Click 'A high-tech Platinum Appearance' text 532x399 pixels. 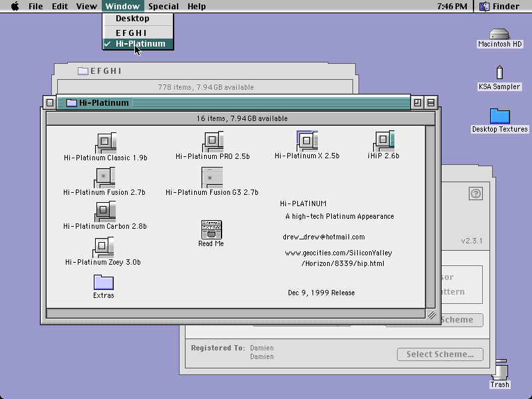click(340, 217)
